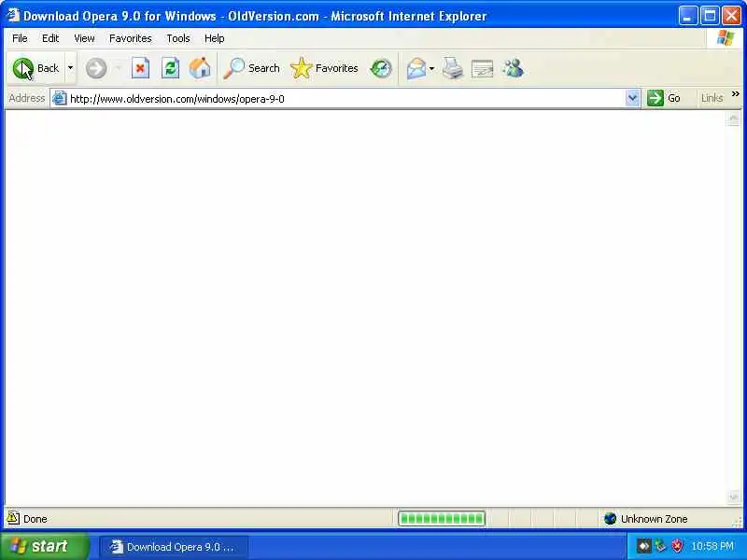
Task: Click the "Done" status text
Action: (35, 519)
